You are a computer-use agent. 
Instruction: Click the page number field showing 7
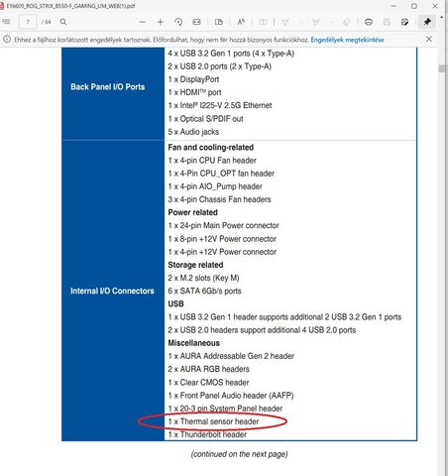pos(28,22)
